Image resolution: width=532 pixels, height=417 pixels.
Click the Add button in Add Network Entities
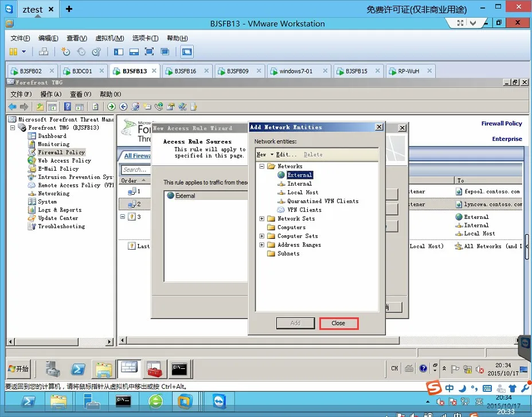point(295,323)
